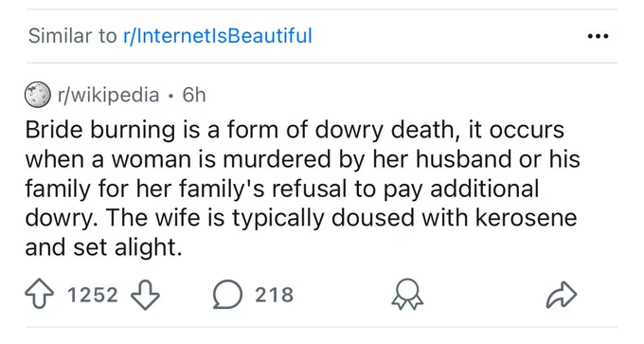Open the bride burning post text

coord(303,189)
